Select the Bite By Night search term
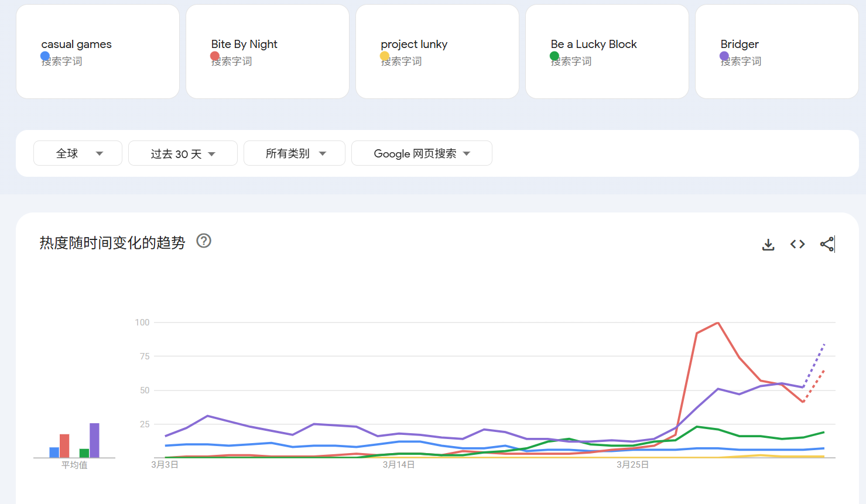 point(244,44)
